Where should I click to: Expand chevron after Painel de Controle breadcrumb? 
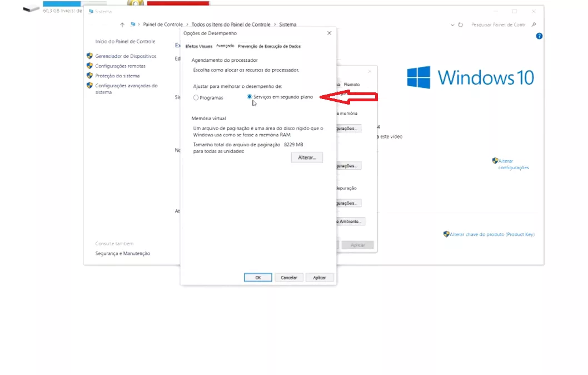point(187,24)
